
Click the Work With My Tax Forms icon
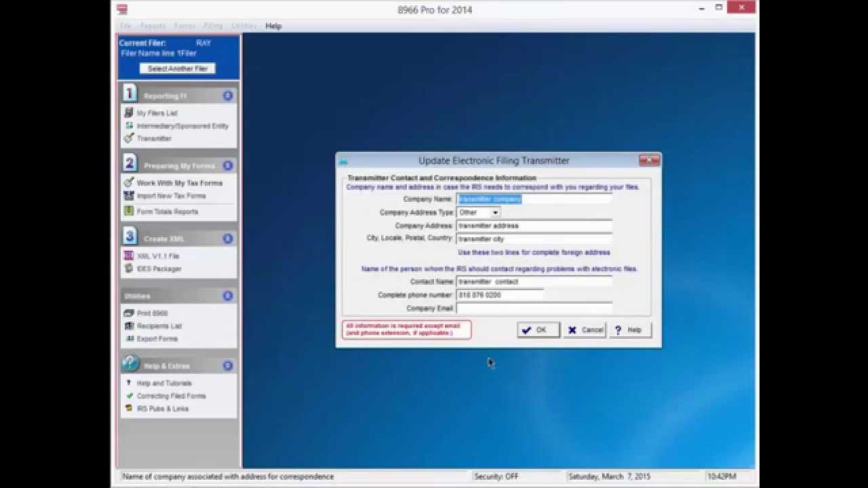[x=129, y=183]
